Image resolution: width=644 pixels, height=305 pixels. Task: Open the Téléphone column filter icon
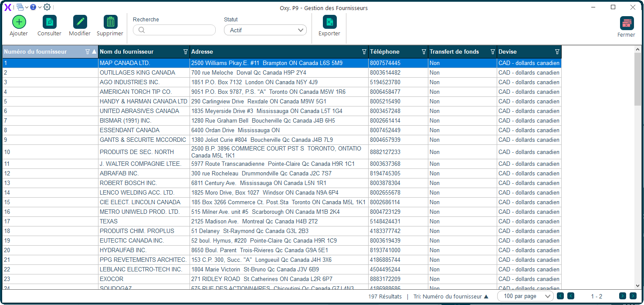click(x=424, y=52)
